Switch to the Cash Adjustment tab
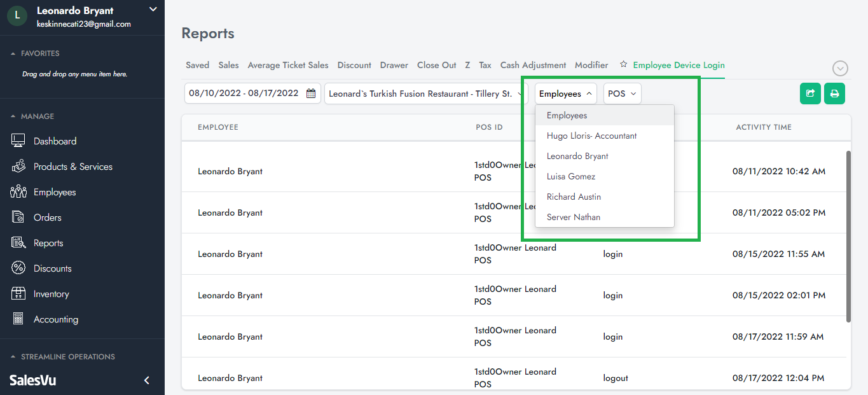The image size is (868, 395). pos(533,65)
